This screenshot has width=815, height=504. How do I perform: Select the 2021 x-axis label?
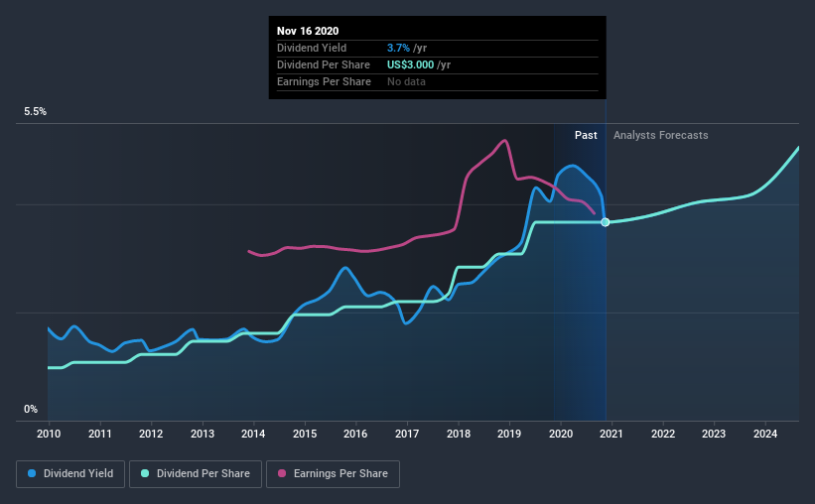click(x=611, y=434)
